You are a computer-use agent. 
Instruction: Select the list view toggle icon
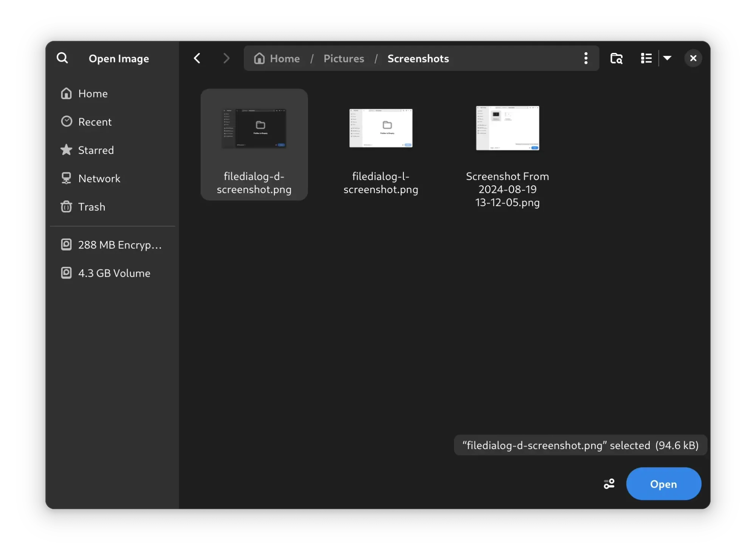[x=647, y=57]
